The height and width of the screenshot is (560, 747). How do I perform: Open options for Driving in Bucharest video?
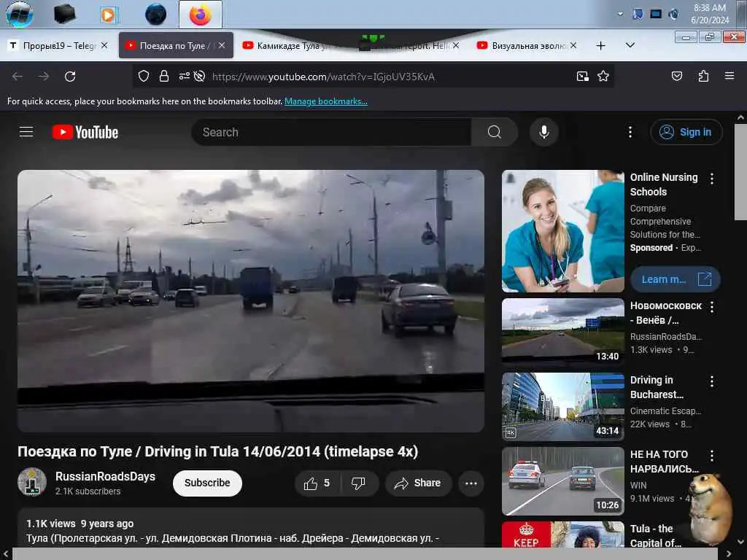click(x=712, y=381)
